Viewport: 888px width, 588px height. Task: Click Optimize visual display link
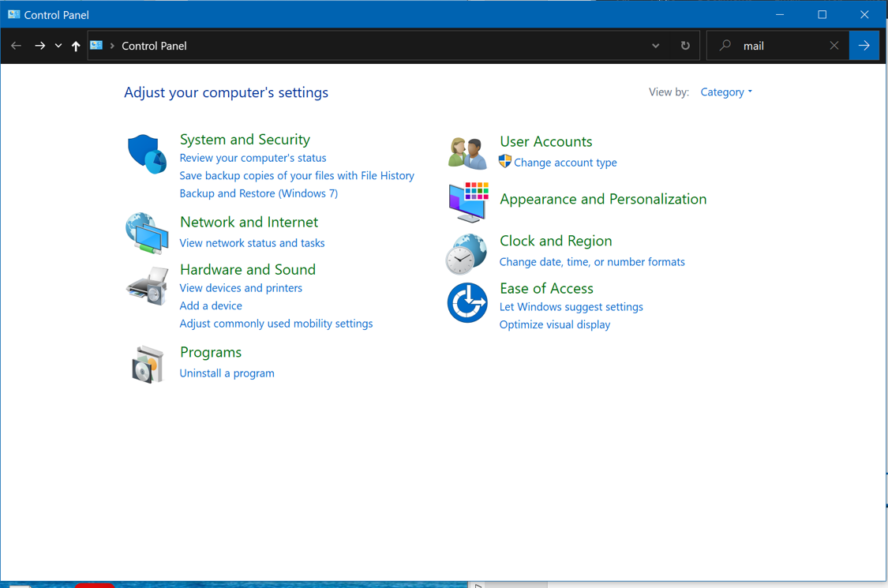(554, 324)
